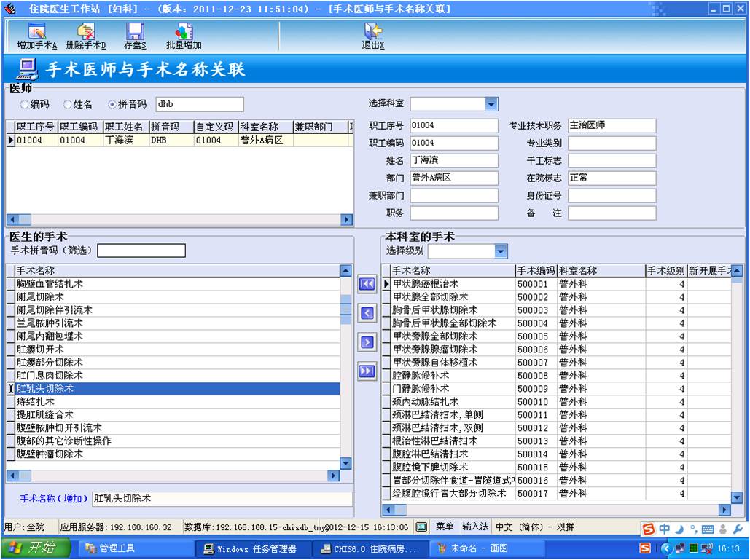Select the 肛瘘切开术 row
Viewport: 750px width, 560px height.
click(177, 350)
